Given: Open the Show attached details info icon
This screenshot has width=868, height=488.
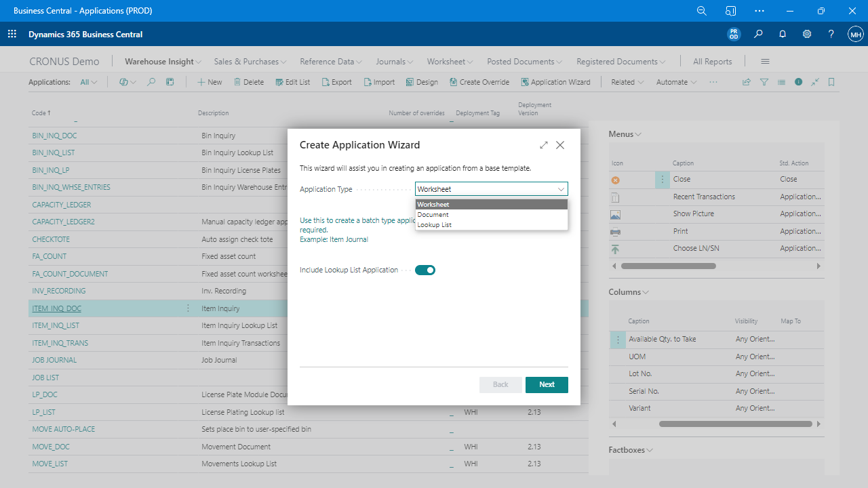Looking at the screenshot, I should coord(798,81).
